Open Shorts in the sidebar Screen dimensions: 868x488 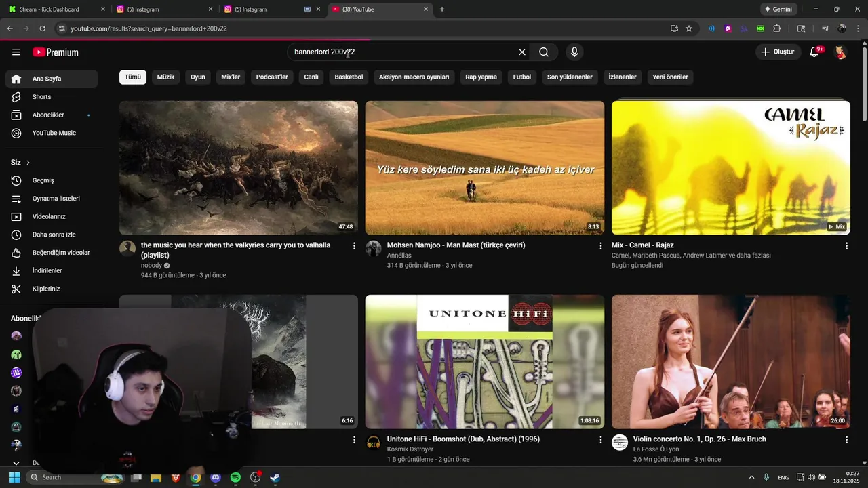coord(52,97)
